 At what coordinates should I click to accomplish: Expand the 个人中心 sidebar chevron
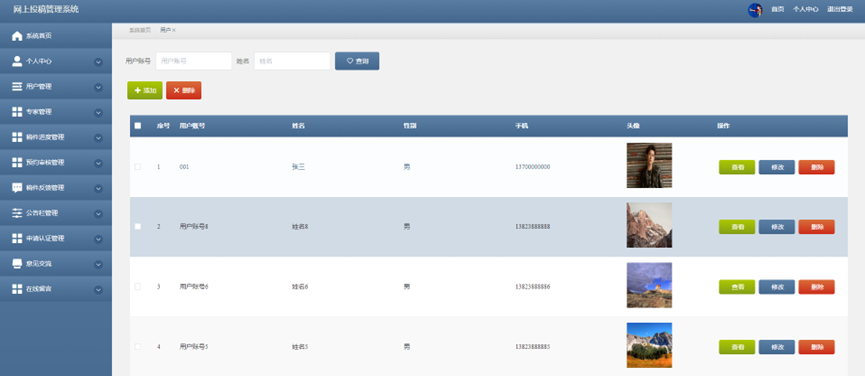coord(99,62)
